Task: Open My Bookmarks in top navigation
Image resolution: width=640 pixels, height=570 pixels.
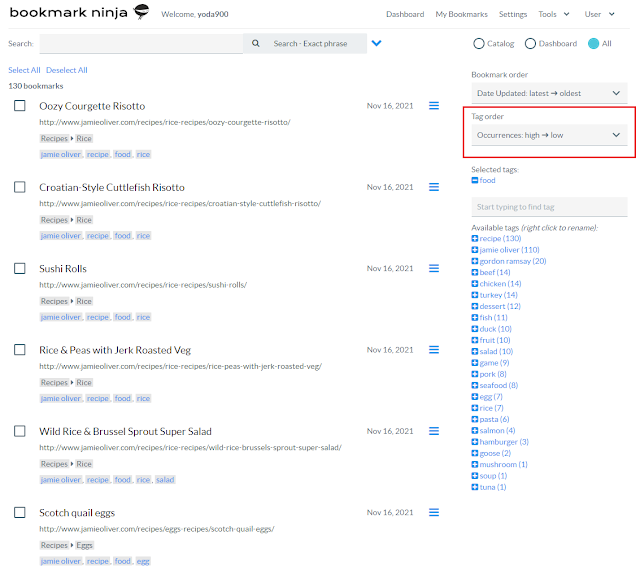Action: 461,14
